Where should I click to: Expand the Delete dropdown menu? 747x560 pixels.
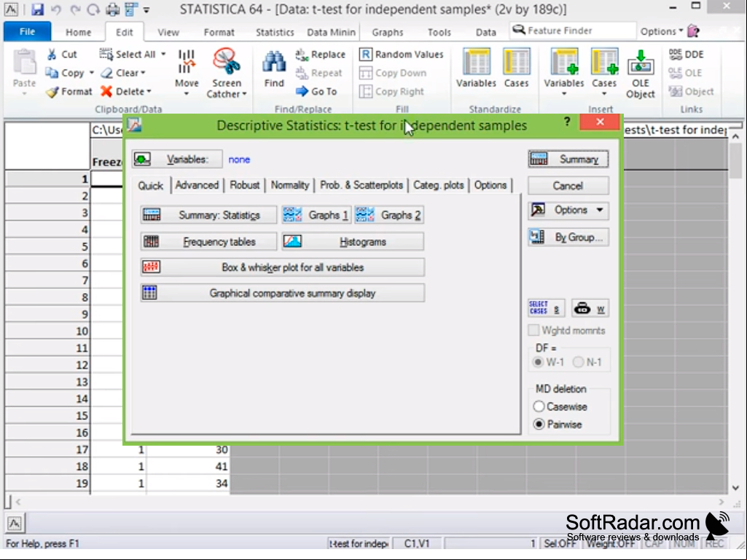click(149, 92)
